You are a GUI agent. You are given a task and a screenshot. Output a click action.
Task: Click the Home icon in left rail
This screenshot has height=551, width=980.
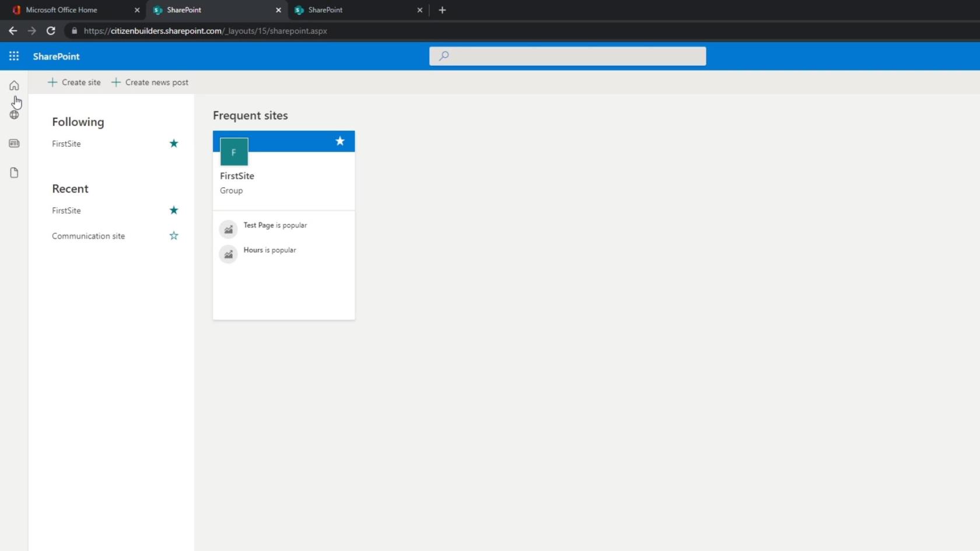click(14, 86)
